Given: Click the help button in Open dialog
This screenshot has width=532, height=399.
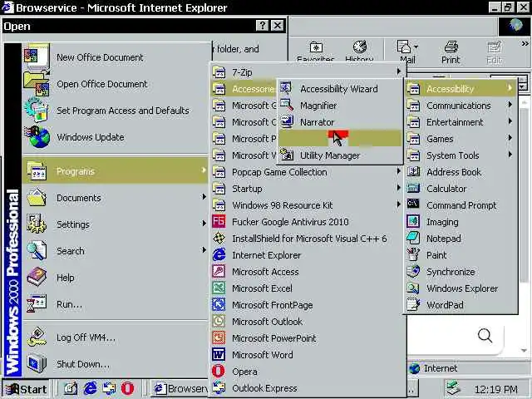Looking at the screenshot, I should pos(263,26).
